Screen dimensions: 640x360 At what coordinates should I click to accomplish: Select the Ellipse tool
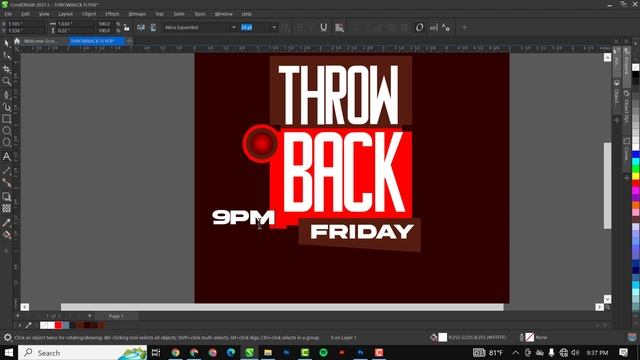[x=7, y=131]
